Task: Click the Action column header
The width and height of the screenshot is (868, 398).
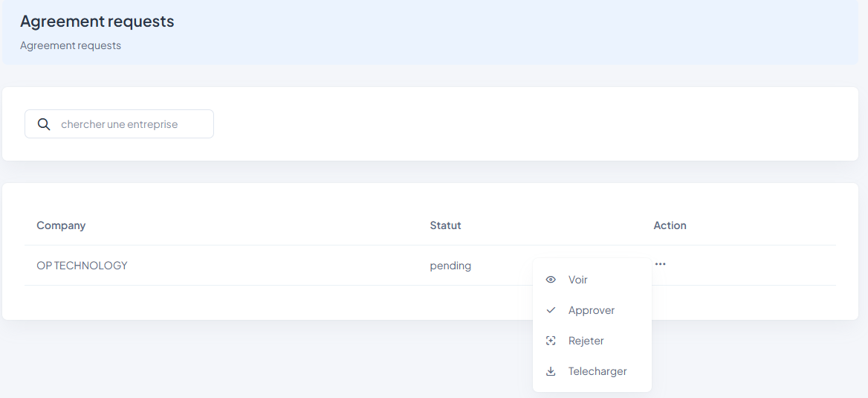Action: point(670,225)
